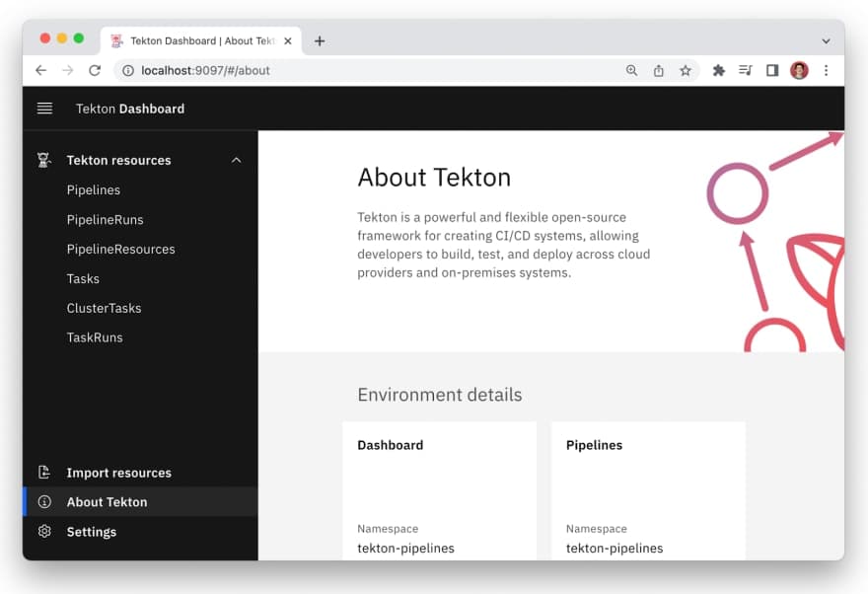
Task: Click the Import resources document icon
Action: pos(44,473)
